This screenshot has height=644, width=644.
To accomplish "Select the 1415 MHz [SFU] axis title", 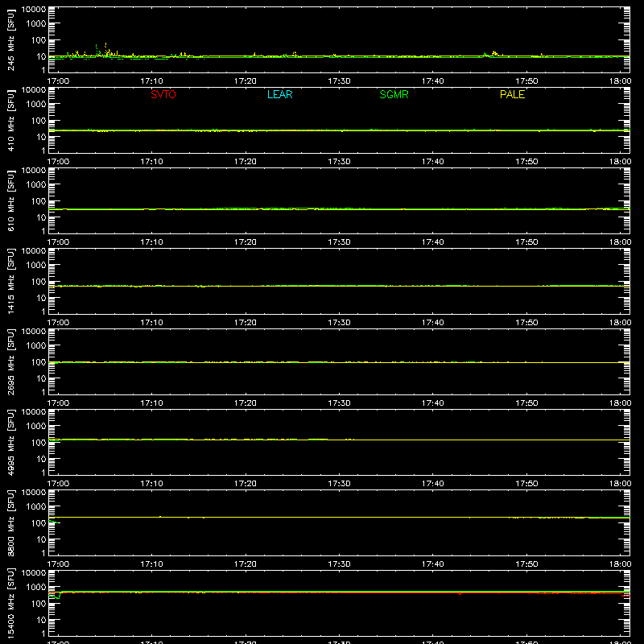I will (10, 282).
